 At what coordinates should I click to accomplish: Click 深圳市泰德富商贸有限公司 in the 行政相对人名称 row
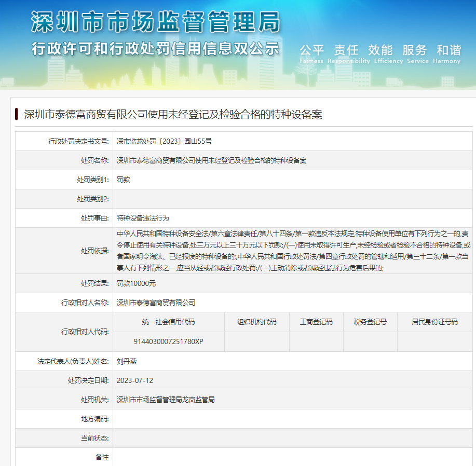point(156,303)
